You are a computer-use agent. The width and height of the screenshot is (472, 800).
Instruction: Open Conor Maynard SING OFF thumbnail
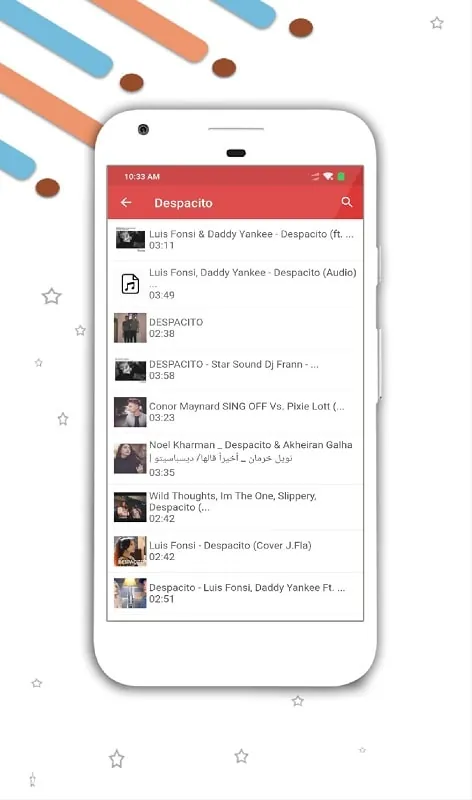tap(130, 412)
